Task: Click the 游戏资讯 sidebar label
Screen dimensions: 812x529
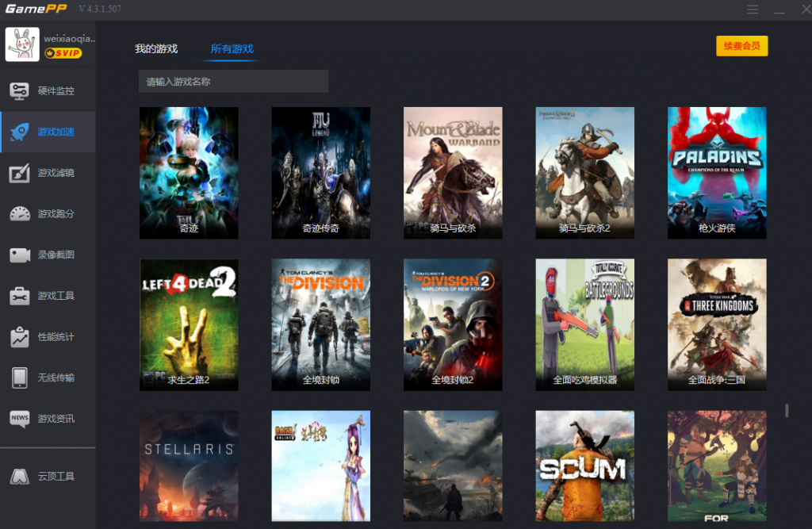Action: 56,419
